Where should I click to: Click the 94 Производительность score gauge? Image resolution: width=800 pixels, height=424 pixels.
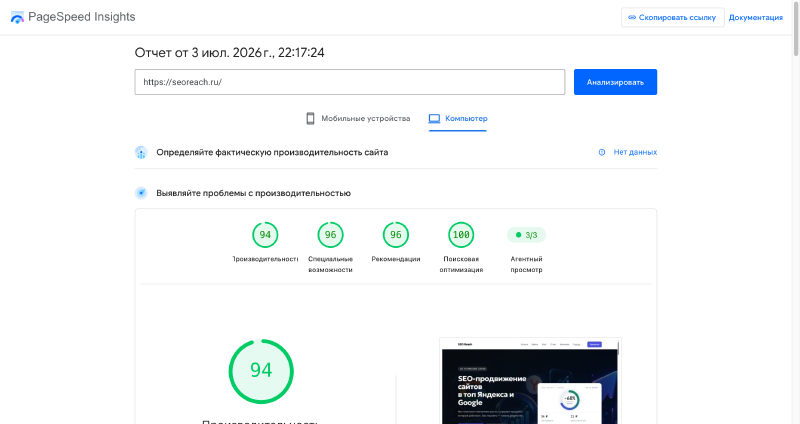coord(265,235)
